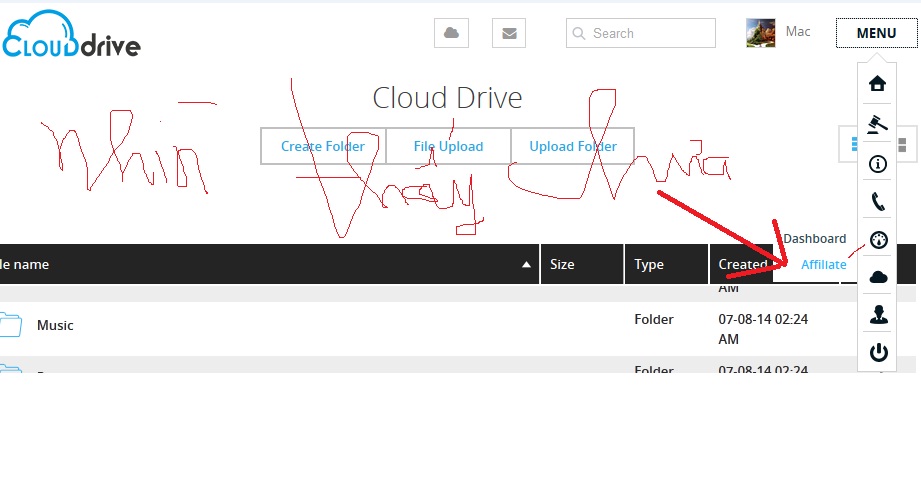Click the power logout icon
Viewport: 921px width, 480px height.
coord(878,353)
